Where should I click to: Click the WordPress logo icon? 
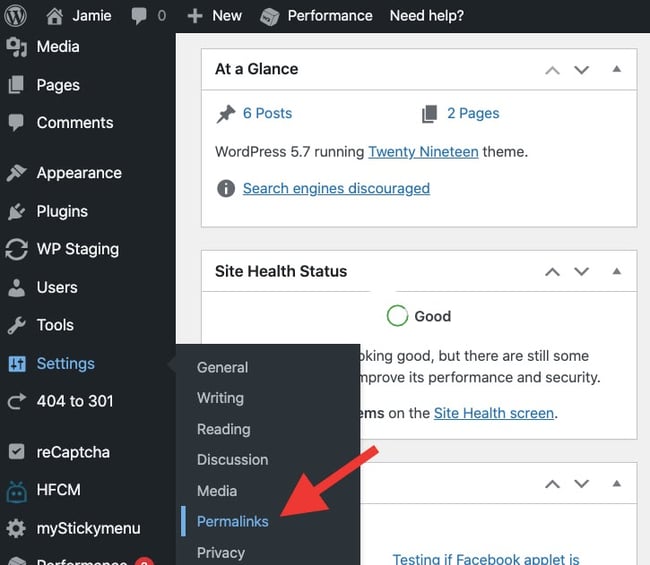[17, 16]
